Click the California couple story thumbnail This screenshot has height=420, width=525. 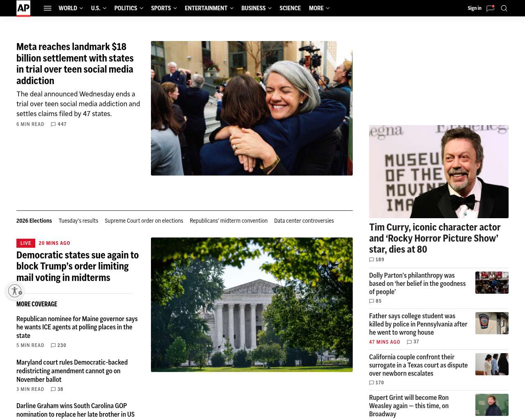(492, 364)
